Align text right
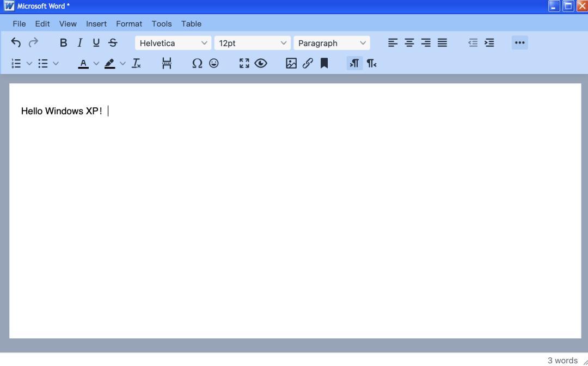The width and height of the screenshot is (588, 366). (x=426, y=42)
